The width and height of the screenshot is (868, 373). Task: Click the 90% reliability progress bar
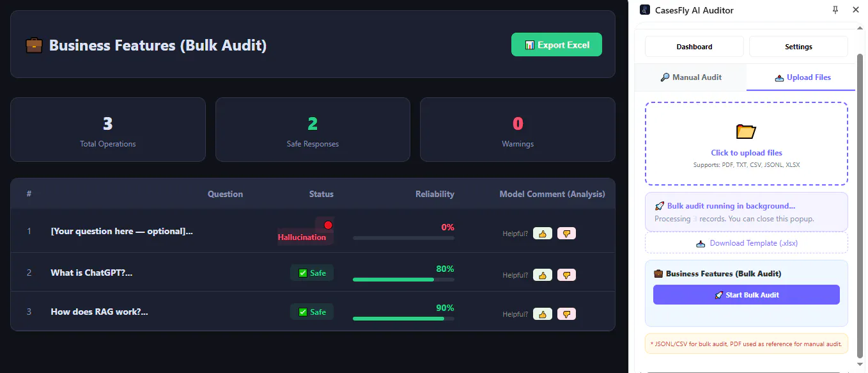pos(403,319)
